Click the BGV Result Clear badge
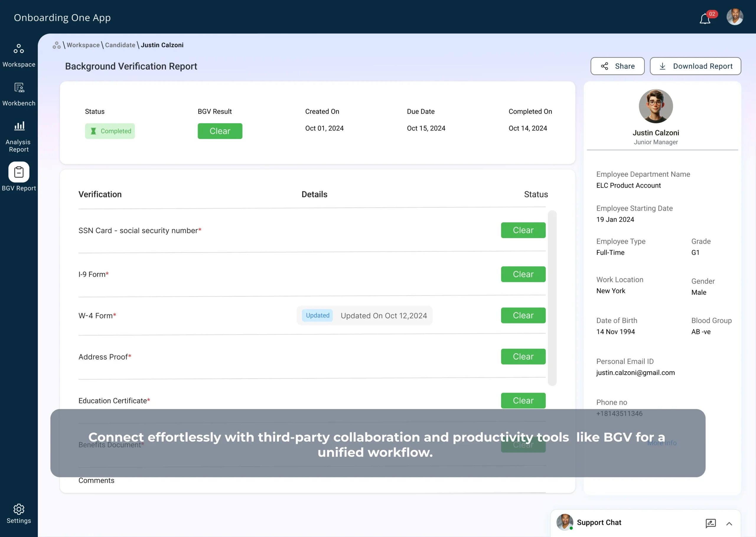This screenshot has height=537, width=756. (x=220, y=131)
